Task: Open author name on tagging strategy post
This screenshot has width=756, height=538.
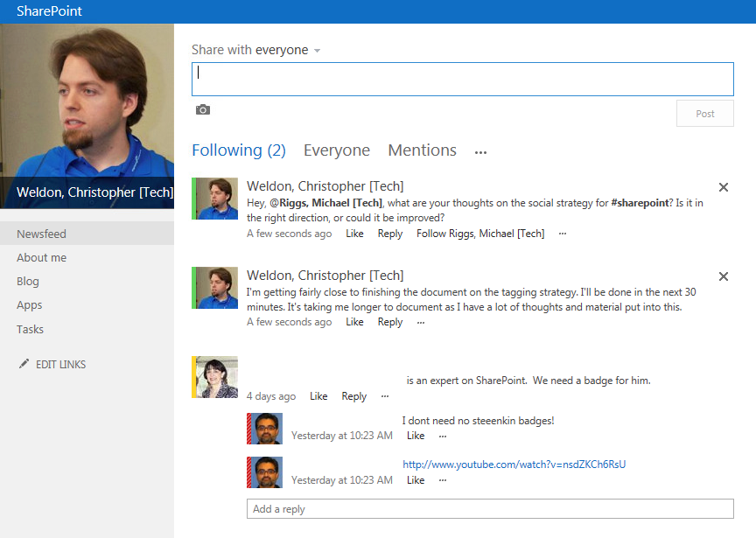Action: tap(325, 276)
